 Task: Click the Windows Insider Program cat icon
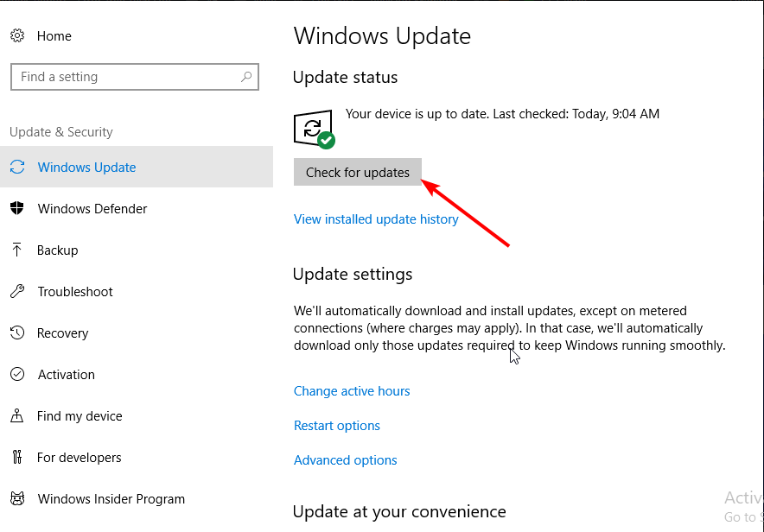pos(16,499)
